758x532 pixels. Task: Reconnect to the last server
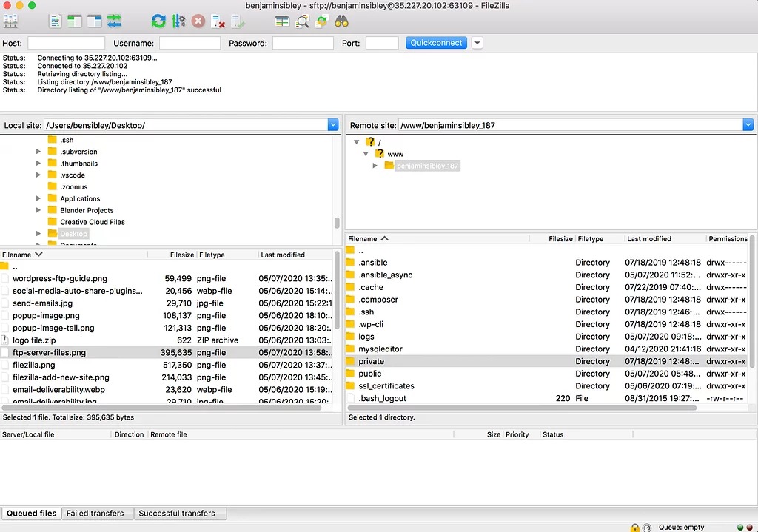[238, 21]
